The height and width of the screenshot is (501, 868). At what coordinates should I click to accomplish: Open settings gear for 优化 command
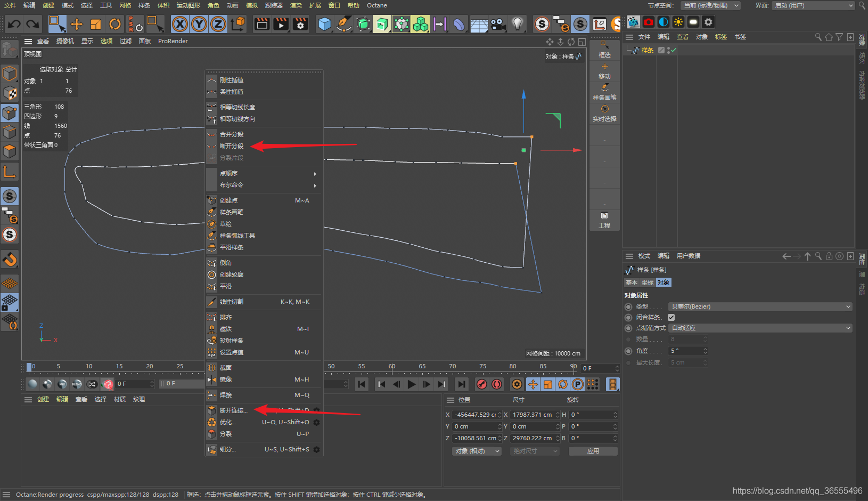[316, 422]
